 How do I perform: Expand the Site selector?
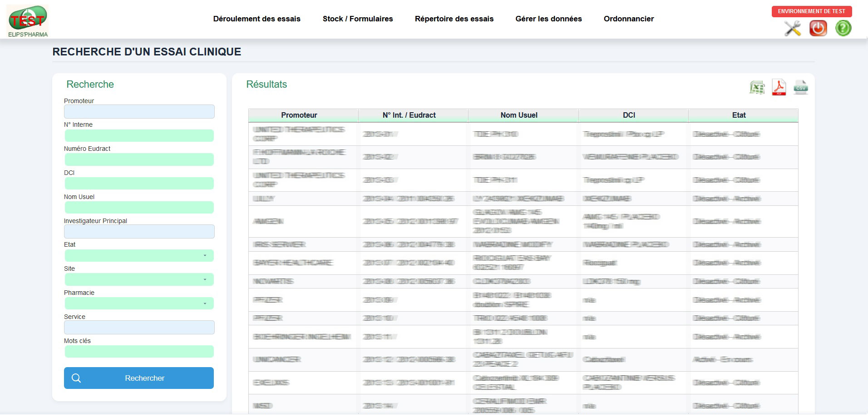pyautogui.click(x=139, y=279)
